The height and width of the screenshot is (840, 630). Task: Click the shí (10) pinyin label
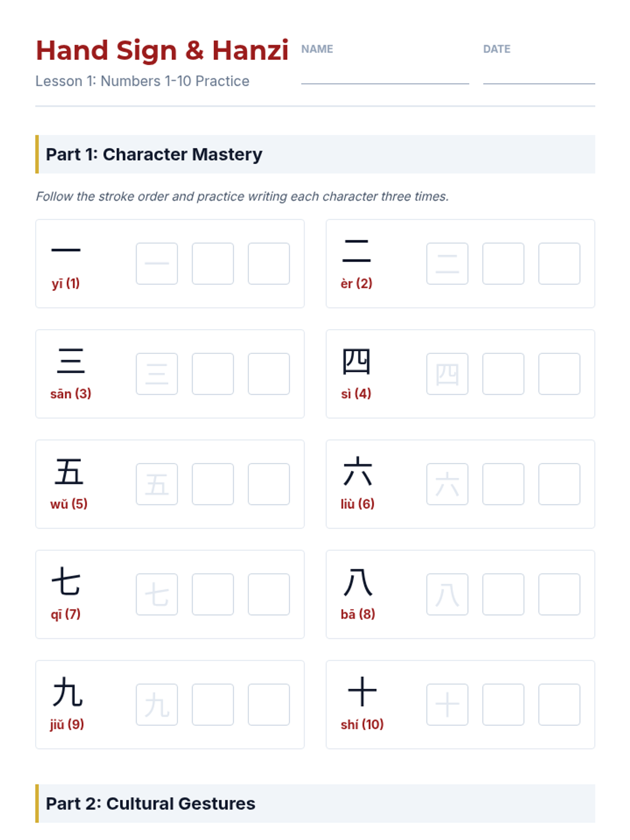point(362,724)
